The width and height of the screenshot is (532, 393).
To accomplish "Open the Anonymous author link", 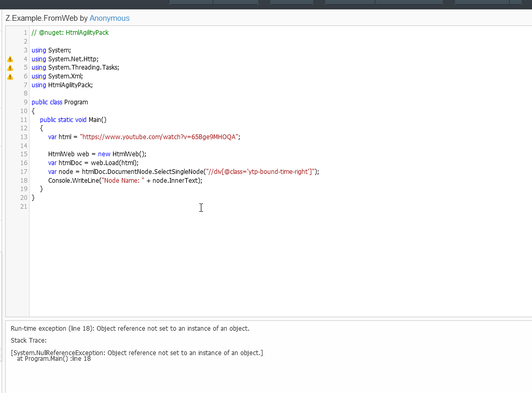I will (109, 18).
